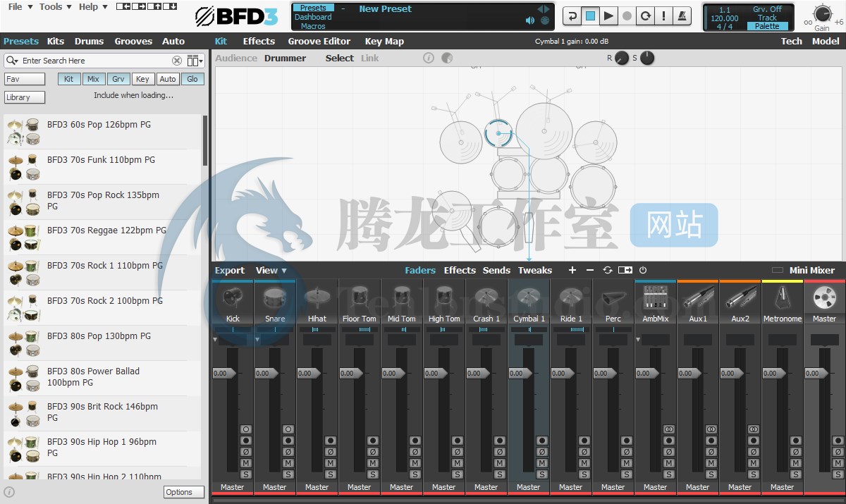The height and width of the screenshot is (504, 846).
Task: Open the File menu
Action: pos(19,6)
